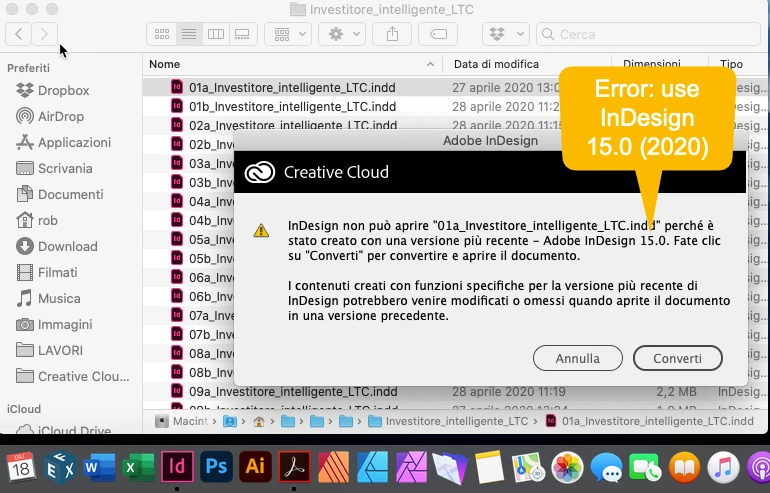Go forward in Finder
770x493 pixels.
click(44, 34)
